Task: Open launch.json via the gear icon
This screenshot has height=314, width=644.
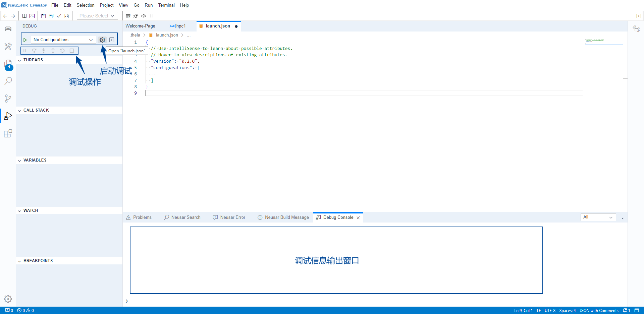Action: (102, 40)
